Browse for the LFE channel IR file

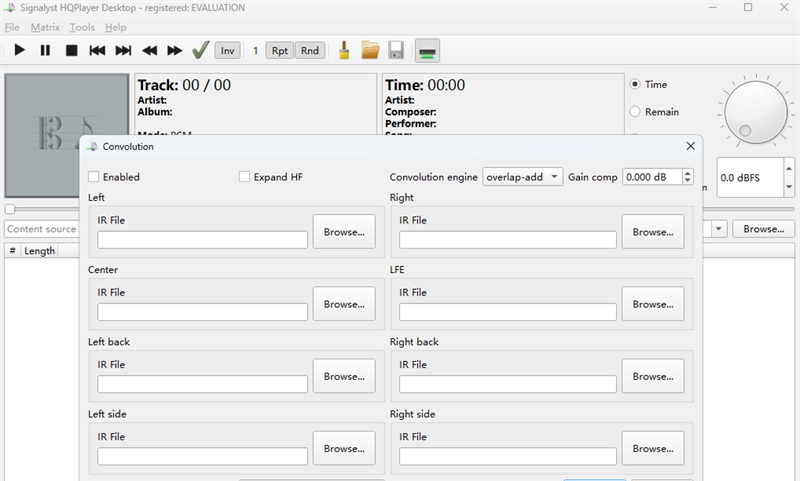(653, 304)
